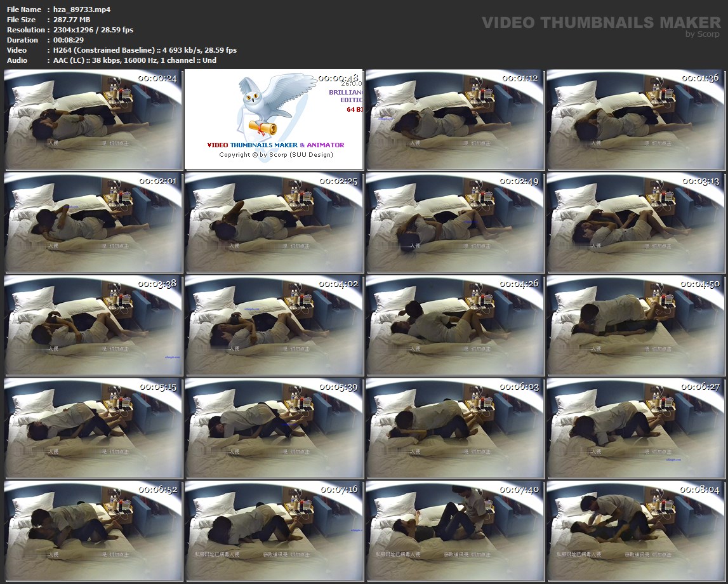The width and height of the screenshot is (728, 584).
Task: Select the thumbnail stamped 00:07:40
Action: tap(455, 531)
